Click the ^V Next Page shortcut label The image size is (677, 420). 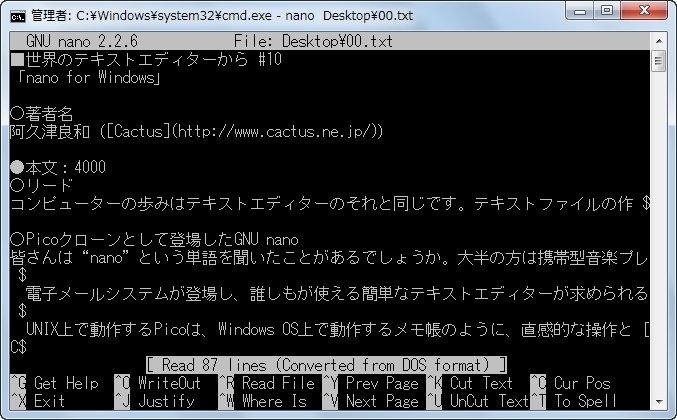370,401
